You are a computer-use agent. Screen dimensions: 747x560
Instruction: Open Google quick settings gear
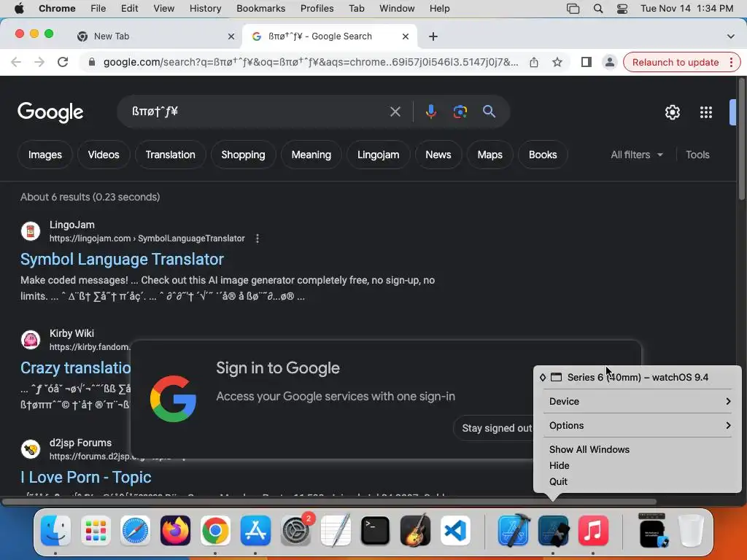coord(672,112)
